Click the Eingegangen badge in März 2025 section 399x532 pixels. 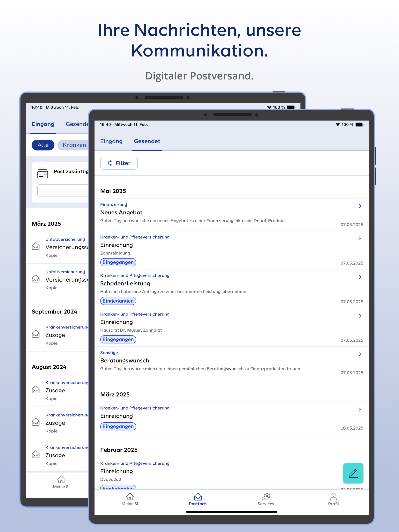pos(118,426)
